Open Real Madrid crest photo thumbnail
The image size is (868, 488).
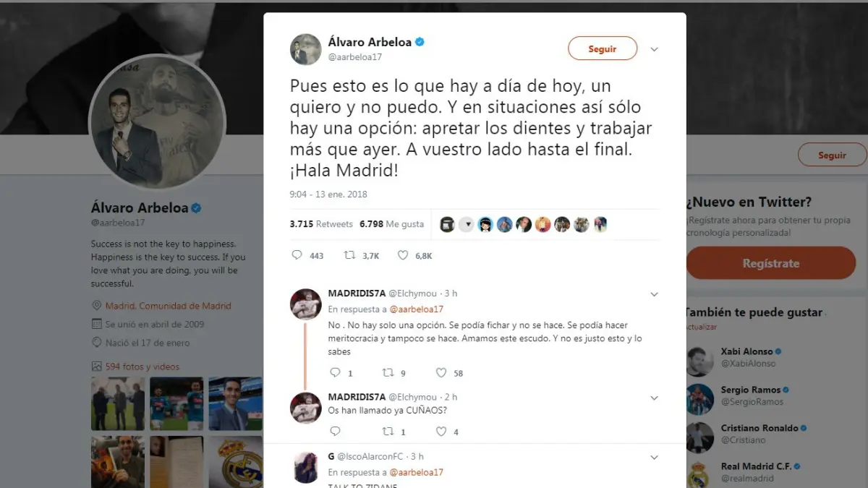click(x=235, y=461)
